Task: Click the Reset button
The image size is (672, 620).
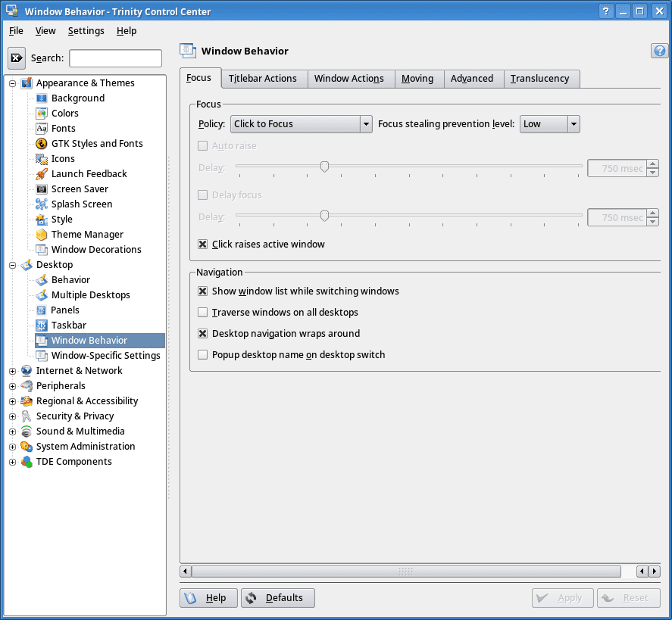Action: click(629, 598)
